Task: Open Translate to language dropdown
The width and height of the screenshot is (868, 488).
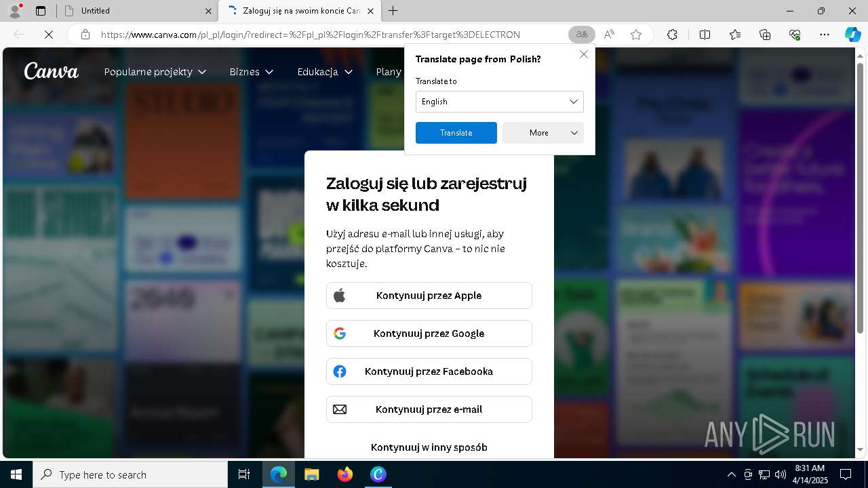Action: coord(500,102)
